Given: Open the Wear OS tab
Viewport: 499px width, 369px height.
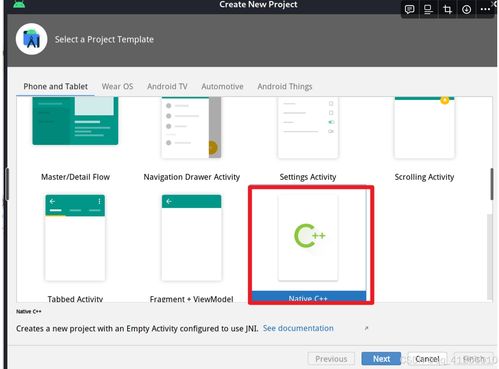Looking at the screenshot, I should (x=117, y=87).
